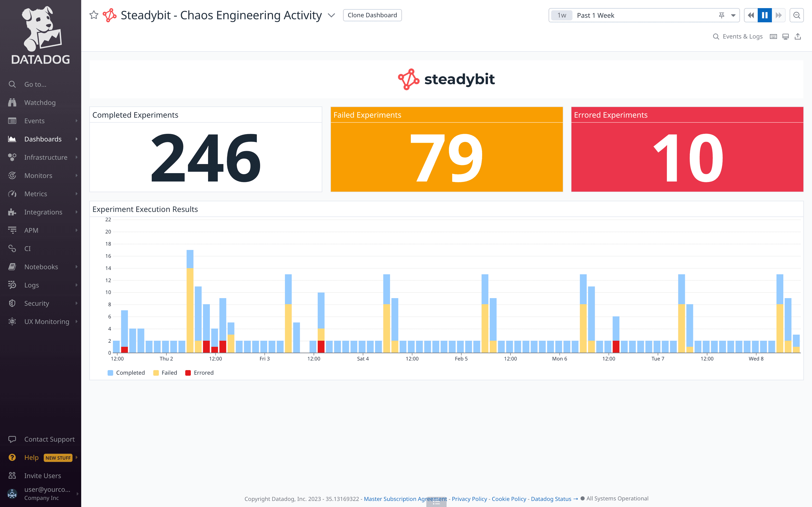Screen dimensions: 812x507
Task: Open the Dashboards menu
Action: click(43, 139)
